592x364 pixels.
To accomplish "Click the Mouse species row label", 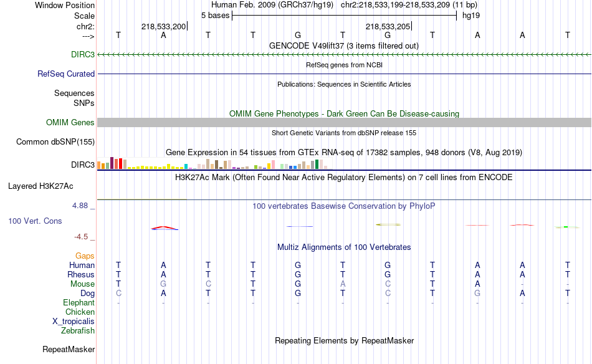I will point(82,284).
